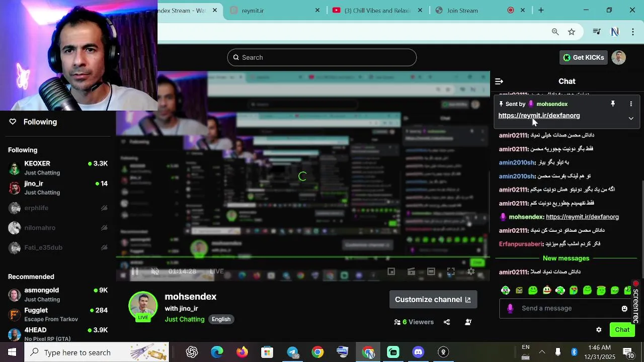
Task: Open video player settings gear
Action: 471,271
